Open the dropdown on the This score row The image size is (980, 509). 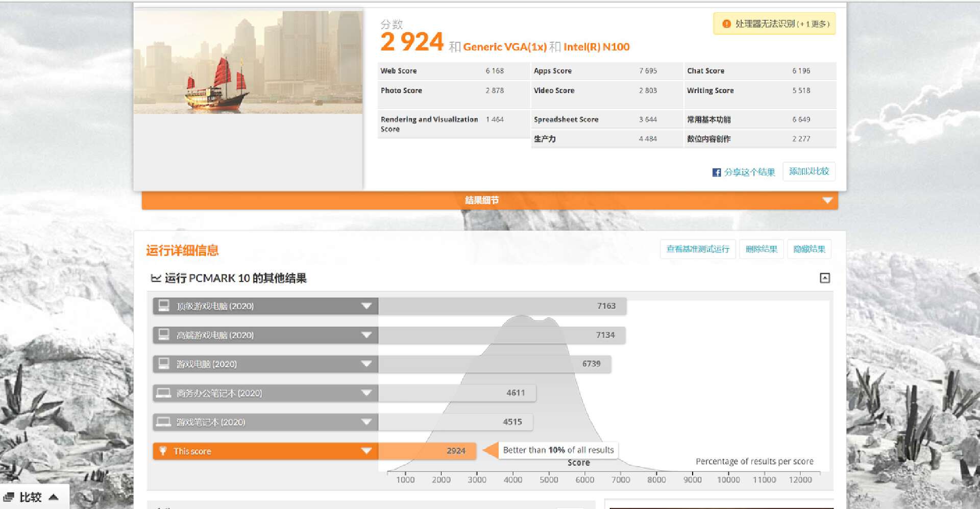point(365,451)
